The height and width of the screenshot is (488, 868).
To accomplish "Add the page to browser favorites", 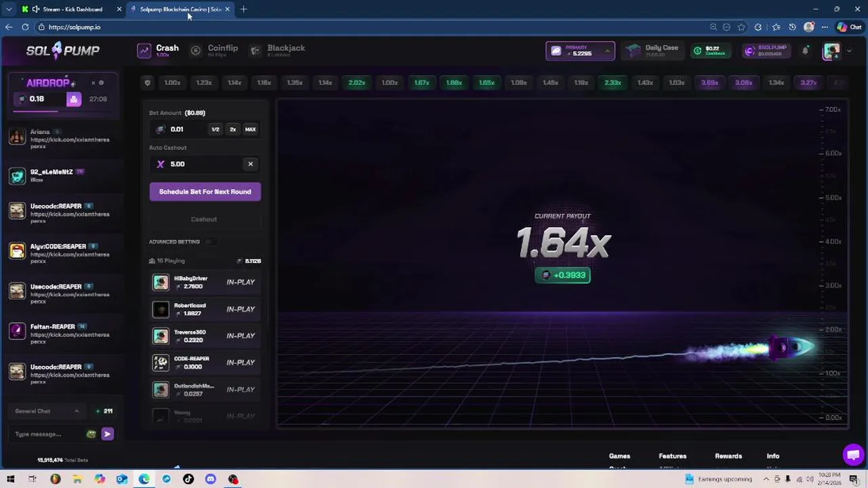I will tap(742, 27).
